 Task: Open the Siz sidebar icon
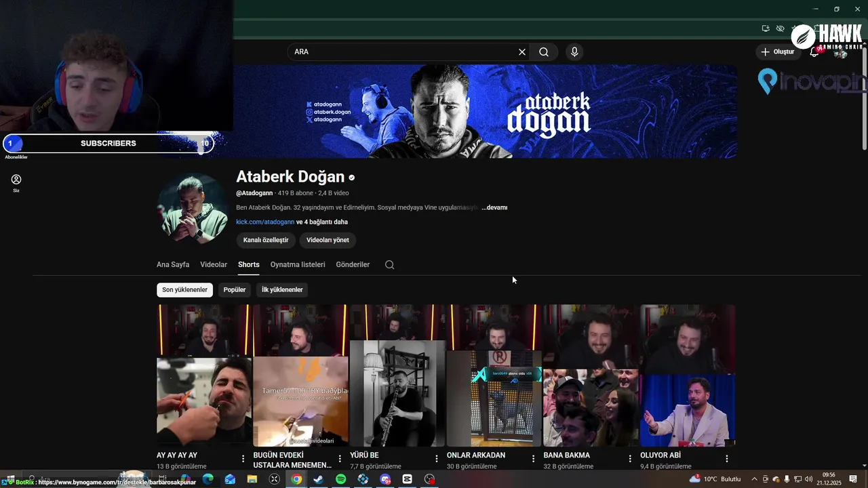(x=16, y=183)
